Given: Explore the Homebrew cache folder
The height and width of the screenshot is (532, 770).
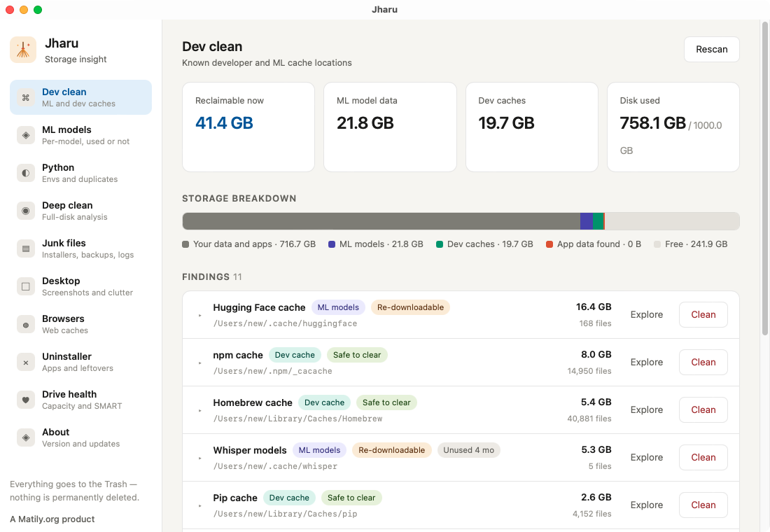Looking at the screenshot, I should coord(646,409).
